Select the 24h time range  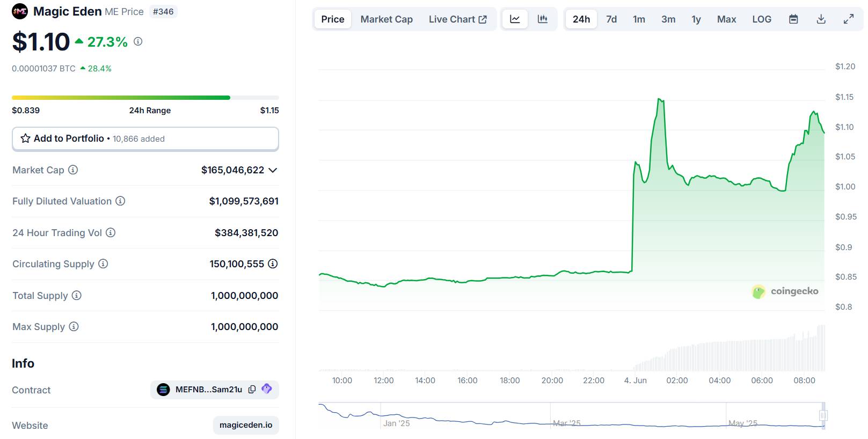[581, 19]
